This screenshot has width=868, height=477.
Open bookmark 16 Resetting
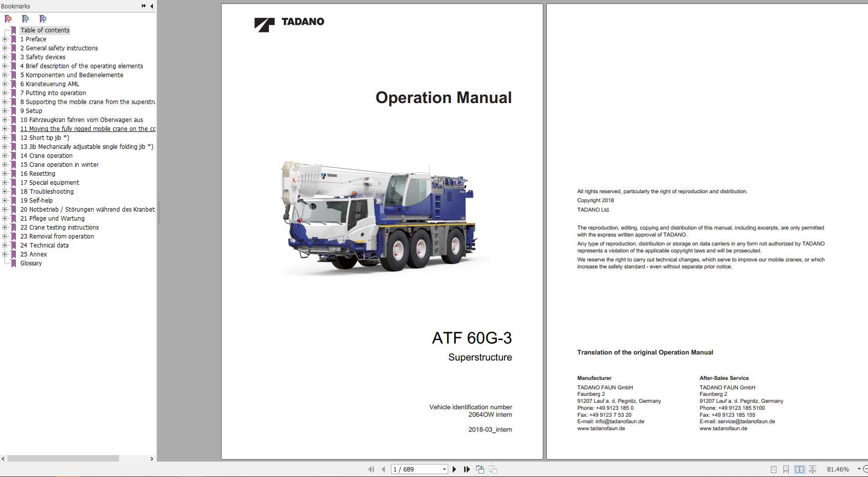[x=38, y=173]
